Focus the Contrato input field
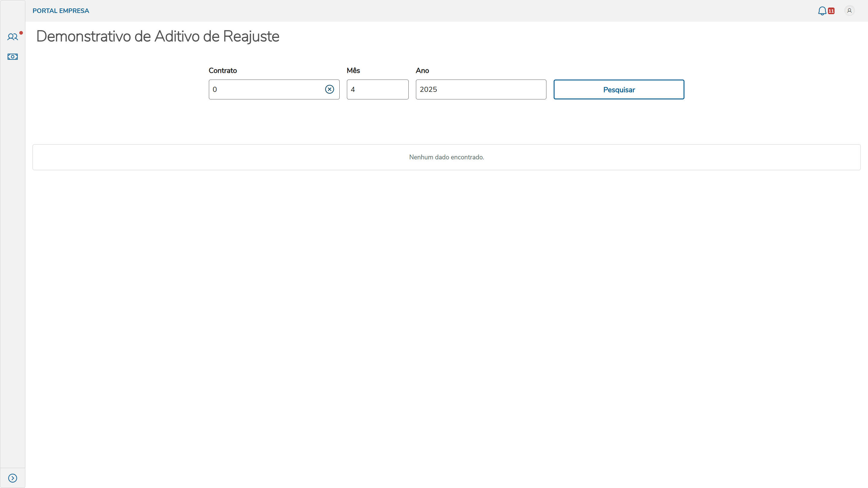Screen dimensions: 868x488 pyautogui.click(x=266, y=89)
